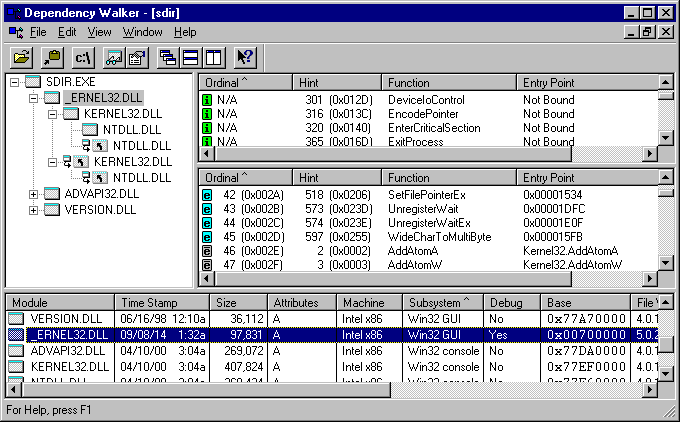Select the WideCharToMultiByte export row
This screenshot has width=680, height=422.
coord(428,237)
